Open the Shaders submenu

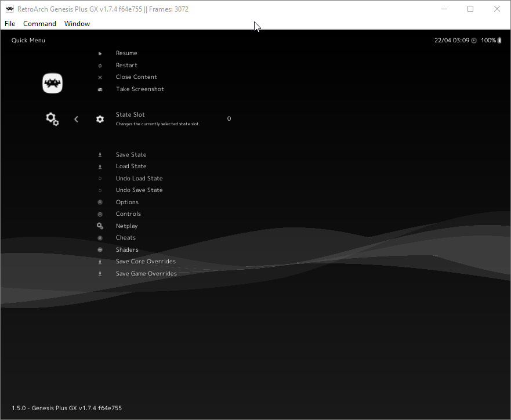[x=127, y=249]
